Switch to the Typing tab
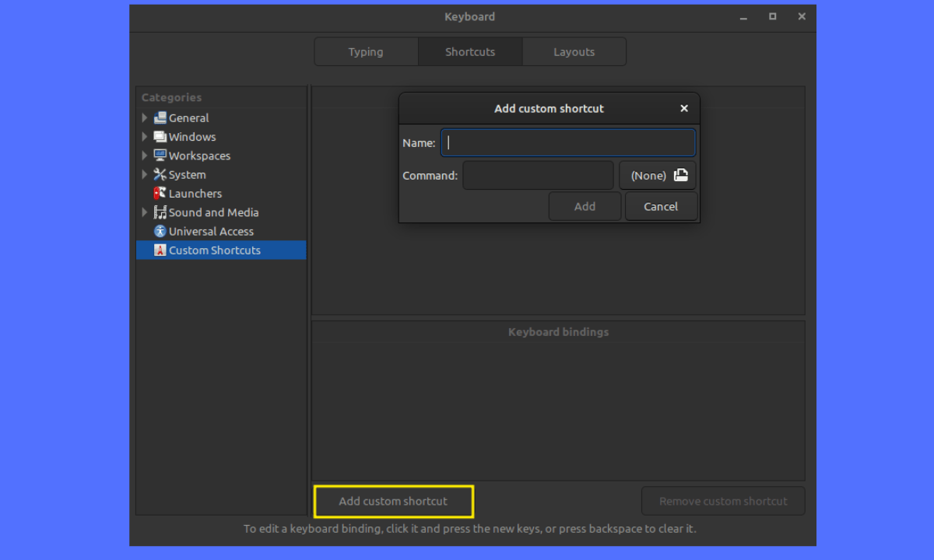This screenshot has width=934, height=560. pyautogui.click(x=366, y=52)
